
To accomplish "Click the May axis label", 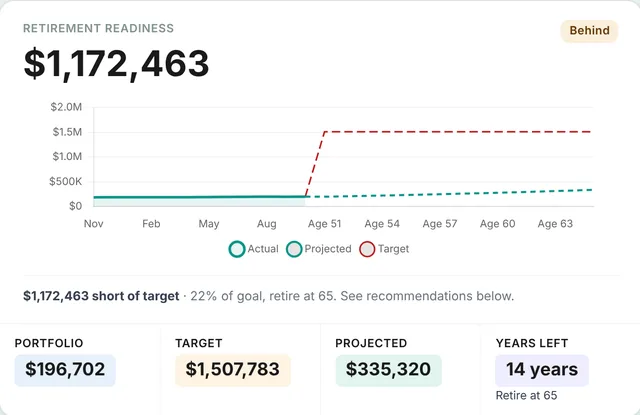I will pos(209,224).
